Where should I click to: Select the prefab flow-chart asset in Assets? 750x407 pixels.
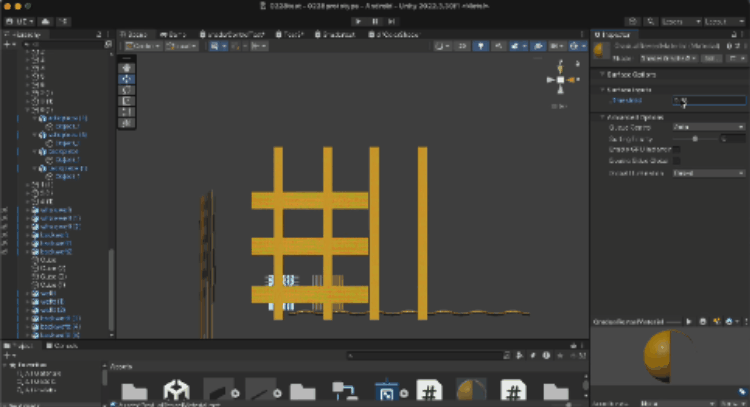345,391
